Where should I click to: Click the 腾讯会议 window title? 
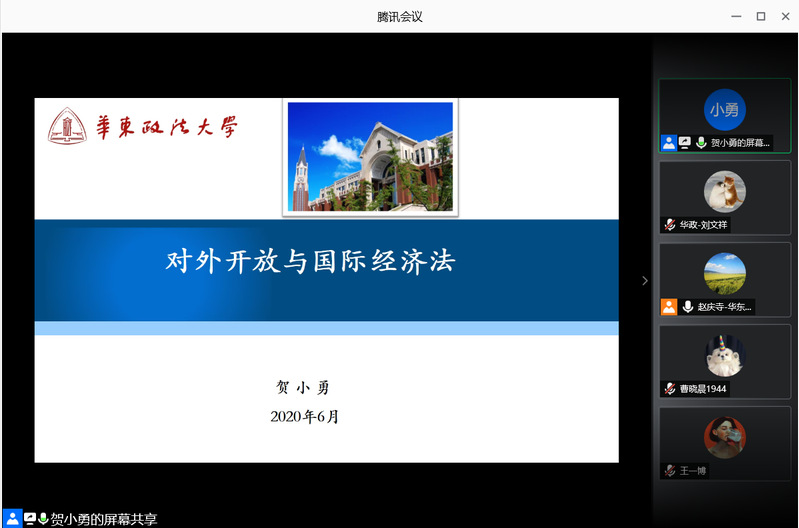click(x=400, y=17)
